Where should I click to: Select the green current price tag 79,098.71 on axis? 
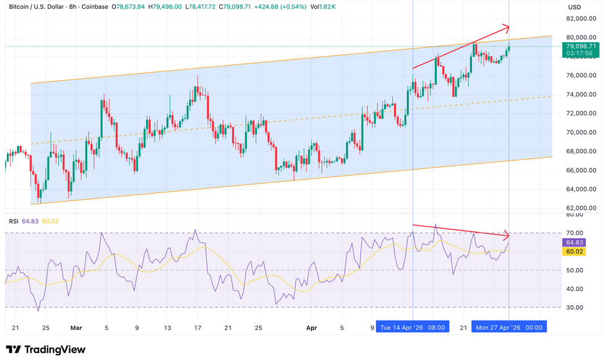coord(580,46)
